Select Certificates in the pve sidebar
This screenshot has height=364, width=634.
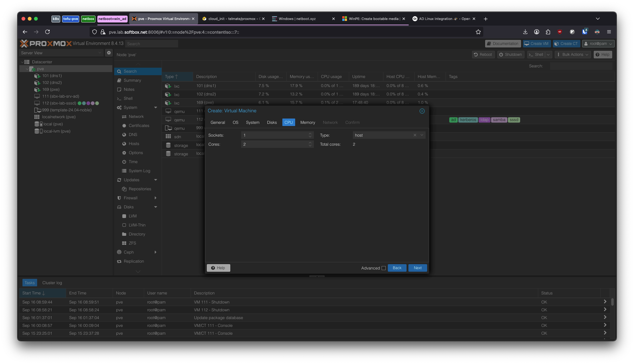tap(139, 125)
